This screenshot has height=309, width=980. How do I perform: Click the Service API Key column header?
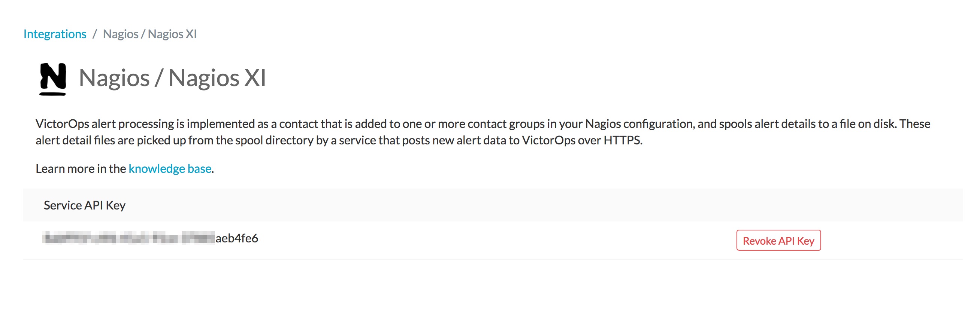84,206
